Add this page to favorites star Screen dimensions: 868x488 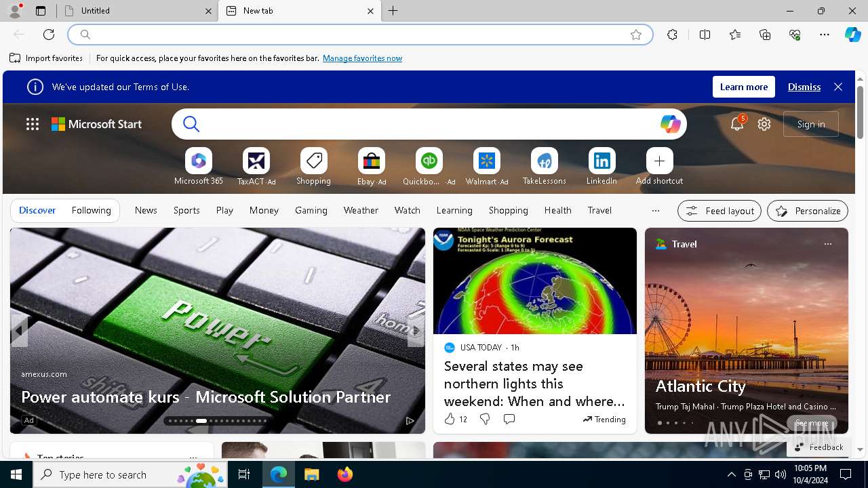coord(636,35)
